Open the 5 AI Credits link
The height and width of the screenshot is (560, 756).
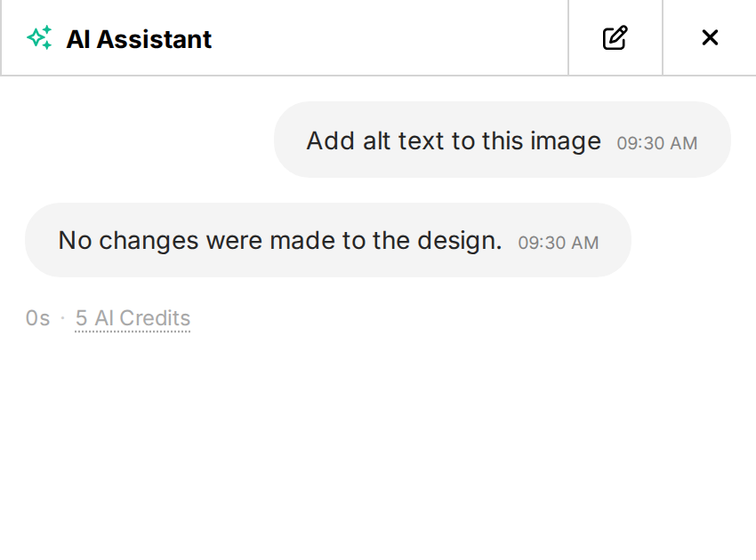pyautogui.click(x=133, y=318)
